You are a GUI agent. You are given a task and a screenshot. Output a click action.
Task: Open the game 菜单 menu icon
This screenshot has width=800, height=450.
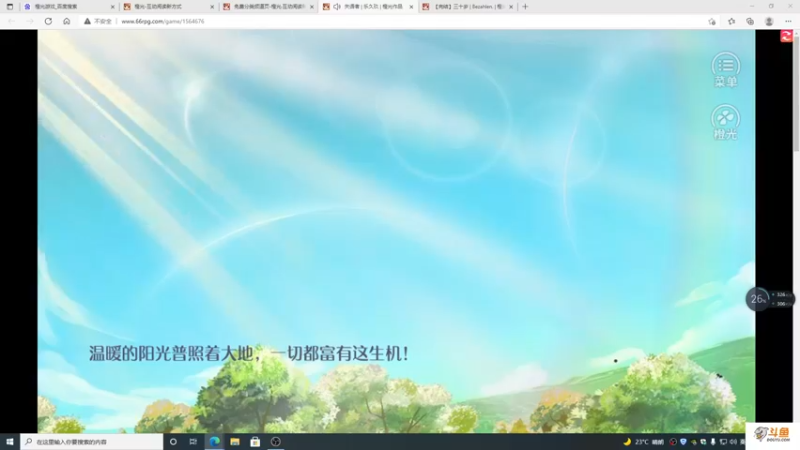(x=726, y=69)
